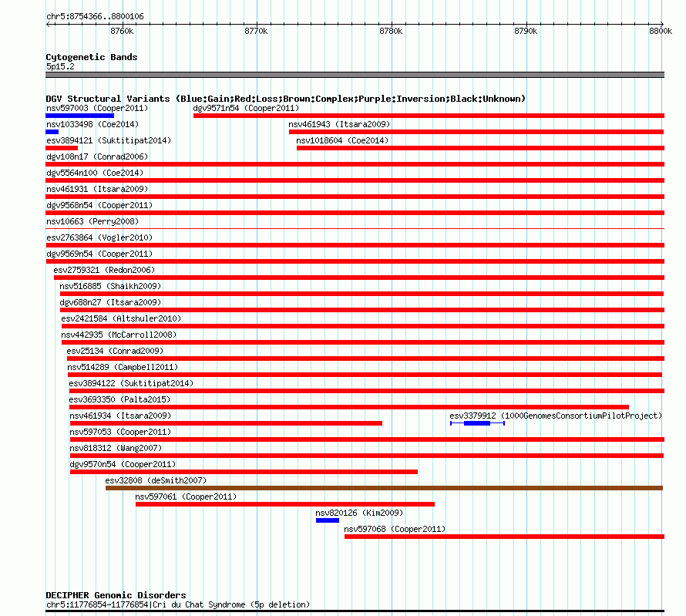Click the nsv597061 red loss bar

(285, 504)
